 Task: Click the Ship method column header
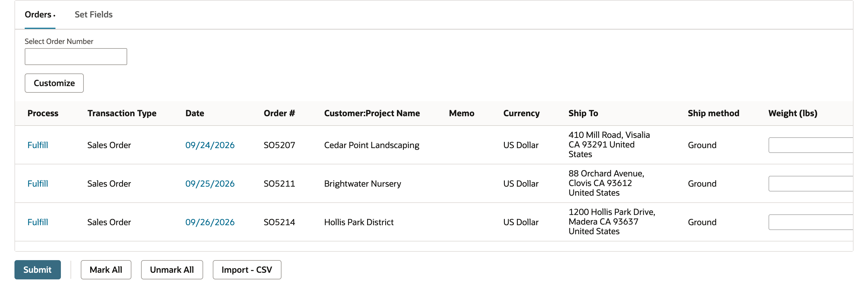click(x=714, y=114)
